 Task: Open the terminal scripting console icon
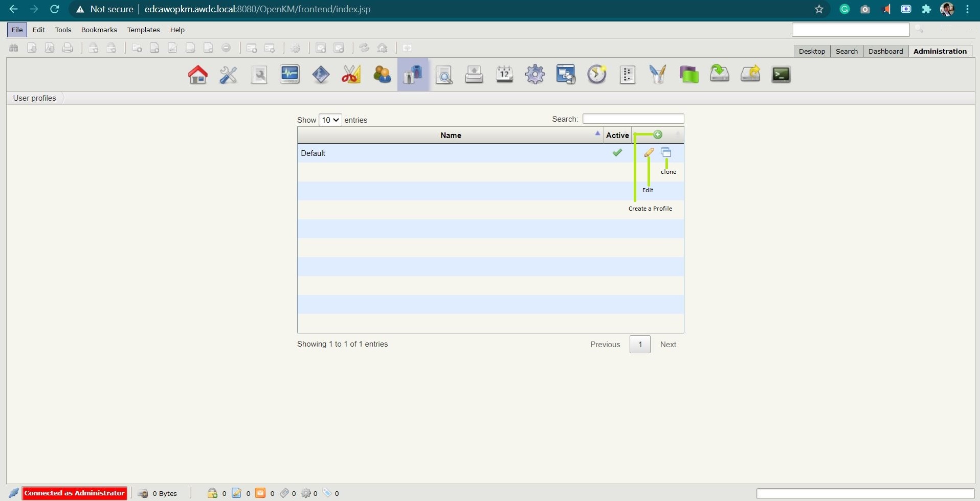[x=781, y=75]
